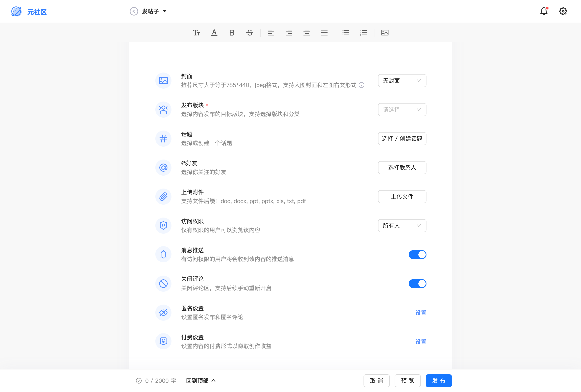Insert image using the toolbar picture icon

pyautogui.click(x=385, y=33)
